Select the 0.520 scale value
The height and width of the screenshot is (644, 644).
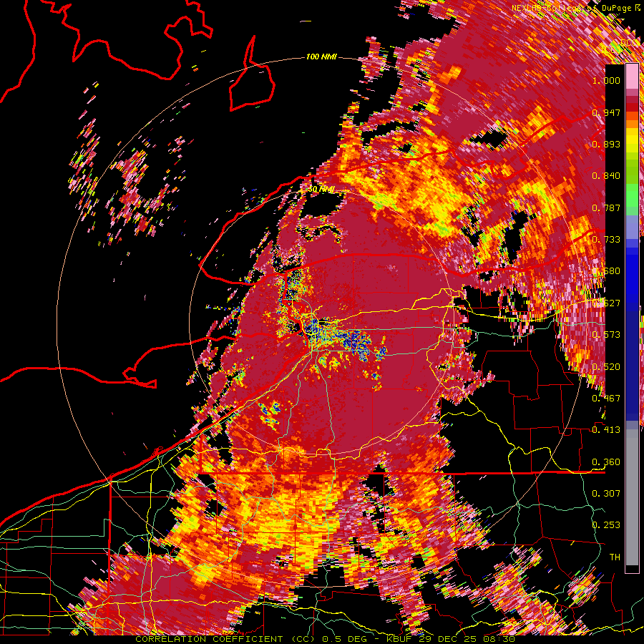(x=606, y=367)
